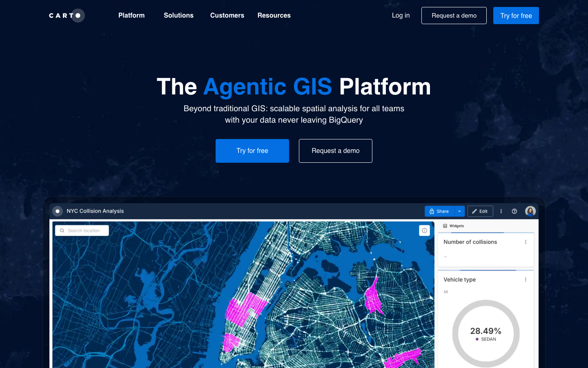This screenshot has height=368, width=588.
Task: Open the three-dot menu beside Edit
Action: click(x=501, y=211)
